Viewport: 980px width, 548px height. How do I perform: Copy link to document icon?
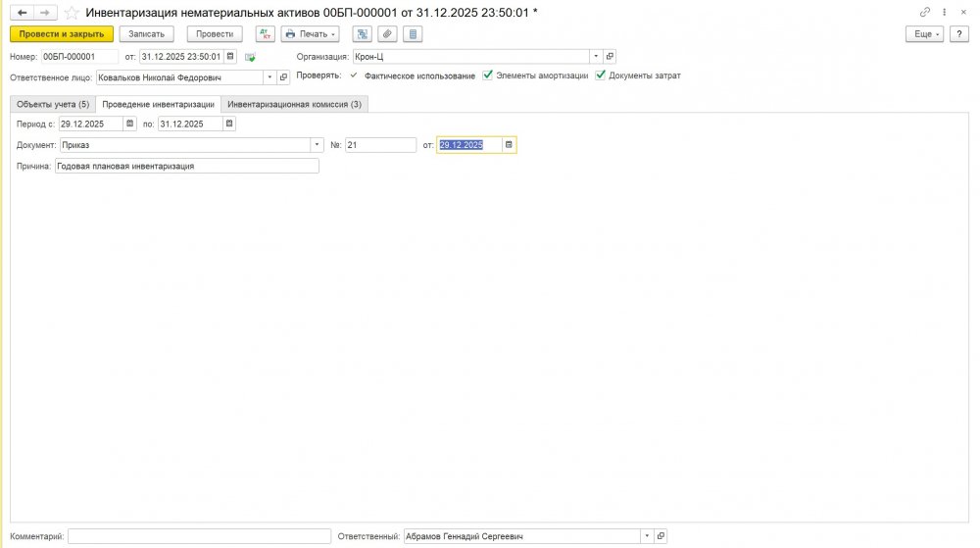coord(924,12)
